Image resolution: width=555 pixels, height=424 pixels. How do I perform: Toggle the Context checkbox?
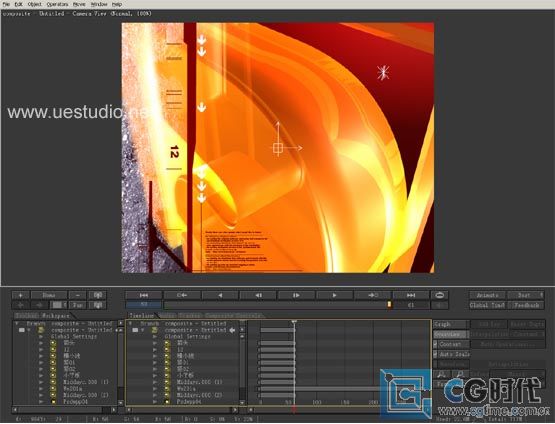point(435,344)
